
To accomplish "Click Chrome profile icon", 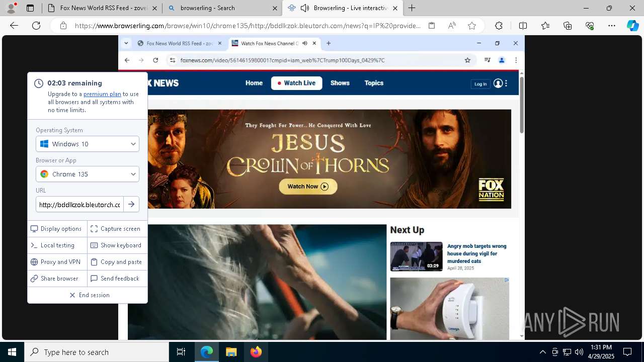I will (502, 60).
